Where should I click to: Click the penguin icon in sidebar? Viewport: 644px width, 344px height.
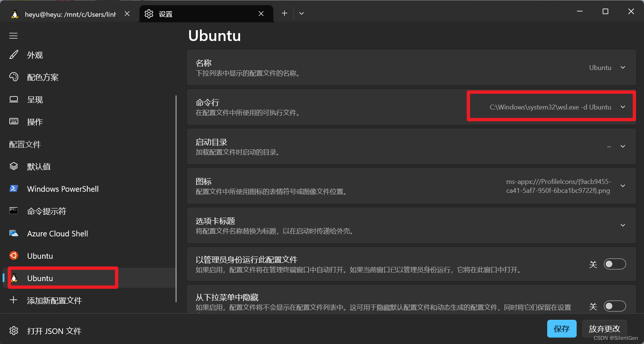(15, 278)
